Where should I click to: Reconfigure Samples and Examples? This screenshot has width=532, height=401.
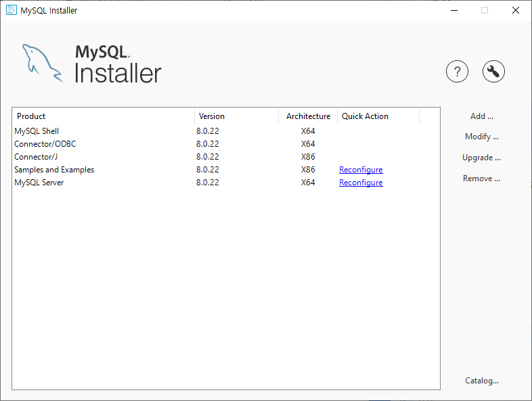(361, 170)
